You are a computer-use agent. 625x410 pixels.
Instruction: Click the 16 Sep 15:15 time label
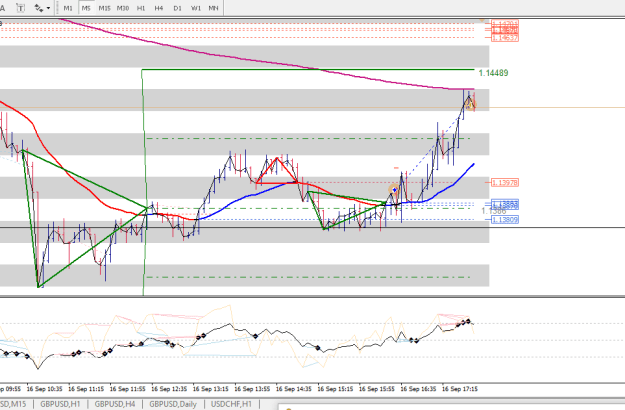335,388
